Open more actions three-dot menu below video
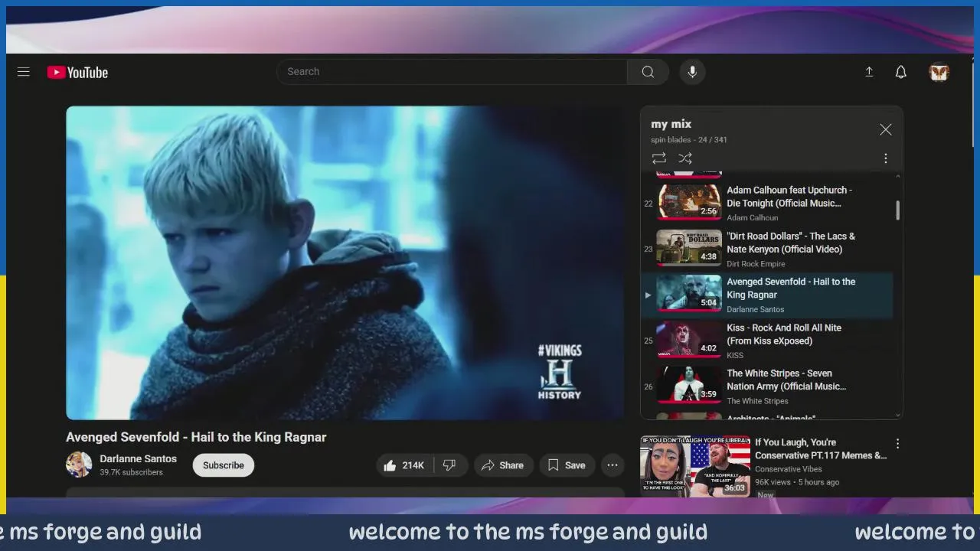Screen dimensions: 980x551 612,465
